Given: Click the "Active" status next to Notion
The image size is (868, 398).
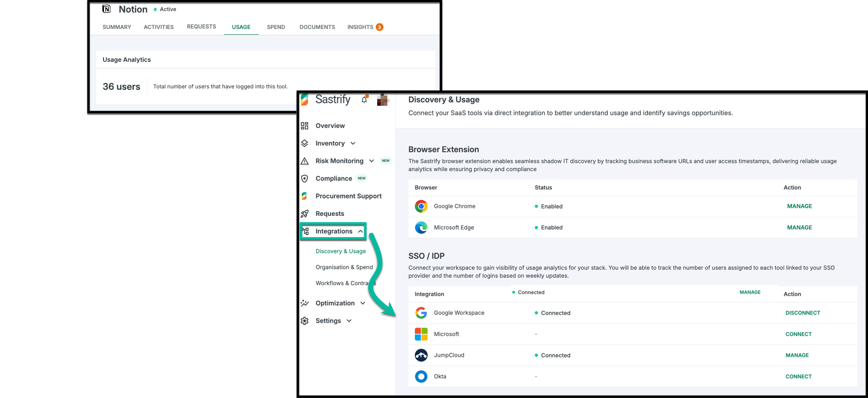Looking at the screenshot, I should tap(168, 9).
